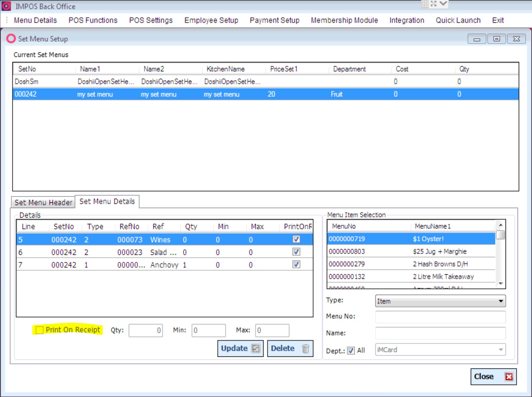The height and width of the screenshot is (397, 532).
Task: Select the 000242 my set menu row
Action: (x=266, y=94)
